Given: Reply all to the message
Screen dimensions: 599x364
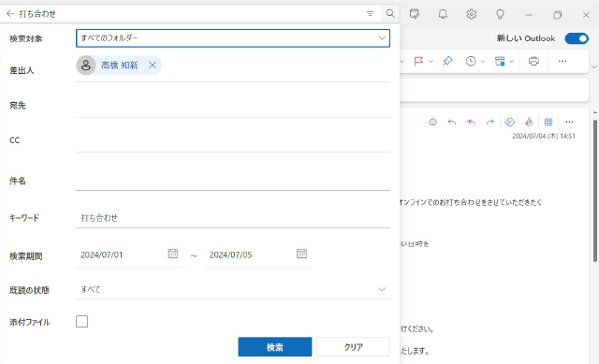Looking at the screenshot, I should (471, 122).
